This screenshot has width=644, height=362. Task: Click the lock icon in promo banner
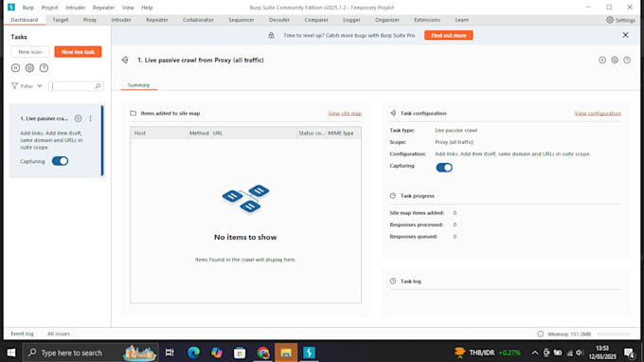(271, 35)
